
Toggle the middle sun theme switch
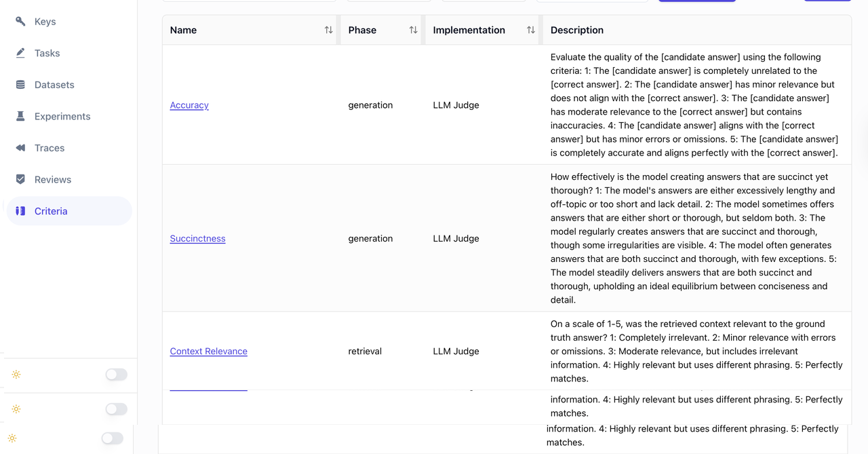tap(116, 409)
